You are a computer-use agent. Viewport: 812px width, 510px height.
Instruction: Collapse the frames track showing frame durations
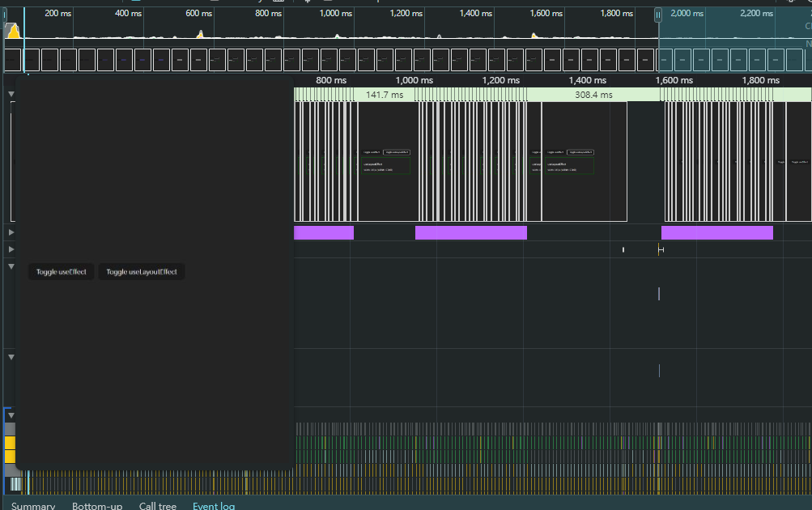point(11,95)
